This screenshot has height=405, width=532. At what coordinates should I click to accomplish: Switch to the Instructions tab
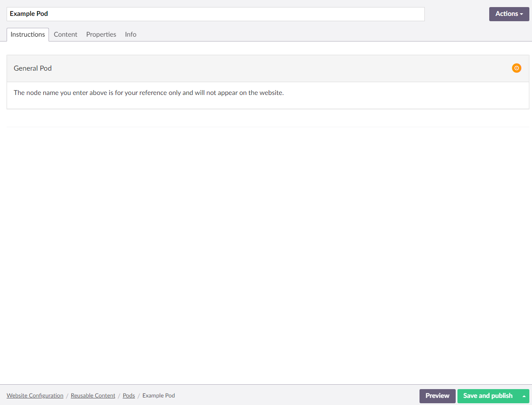(28, 34)
